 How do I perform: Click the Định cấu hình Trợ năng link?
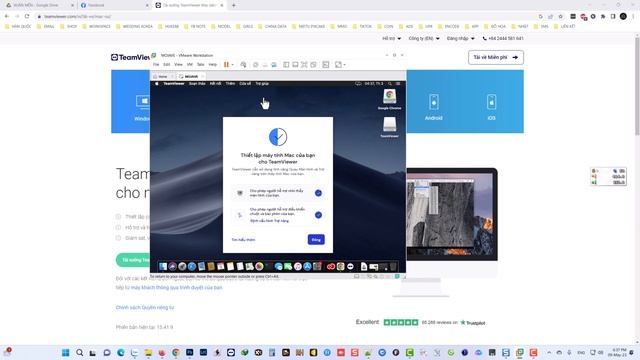pyautogui.click(x=269, y=221)
